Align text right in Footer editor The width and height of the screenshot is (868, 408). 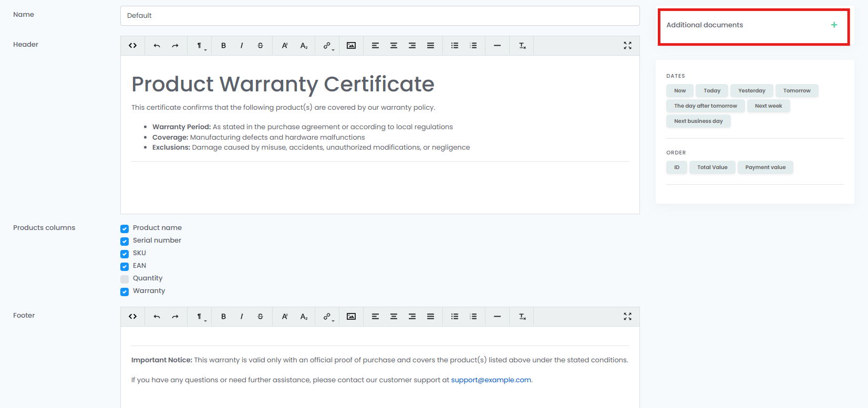click(412, 317)
